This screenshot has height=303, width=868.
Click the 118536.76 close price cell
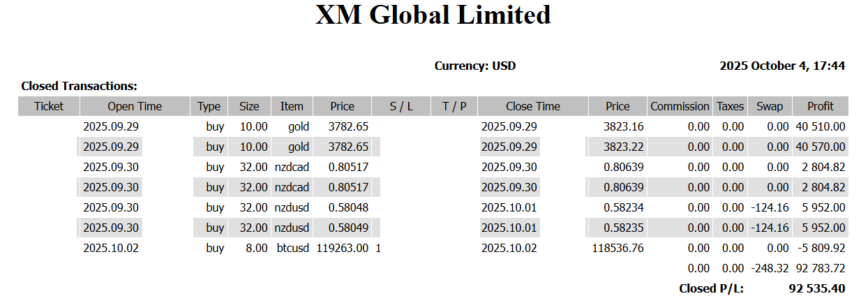618,248
